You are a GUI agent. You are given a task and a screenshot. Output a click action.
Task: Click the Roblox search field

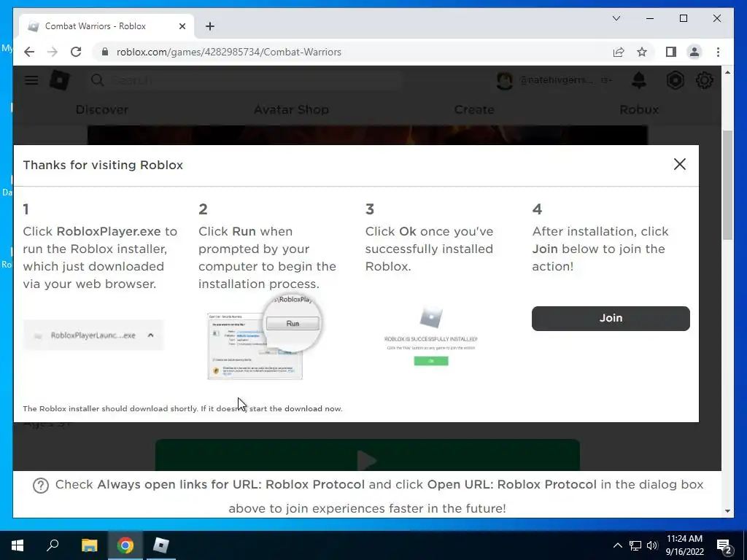click(x=245, y=80)
